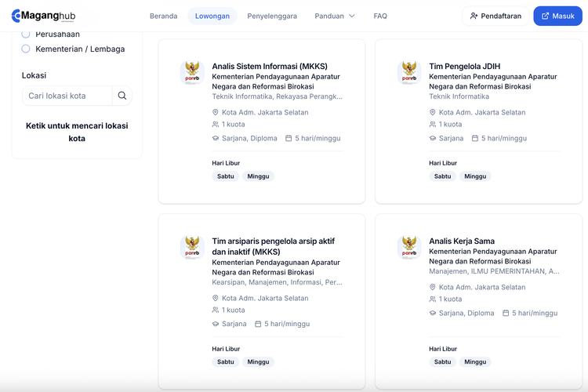The width and height of the screenshot is (588, 392).
Task: Click the panrb logo on Tim arsiparis card
Action: pos(192,247)
